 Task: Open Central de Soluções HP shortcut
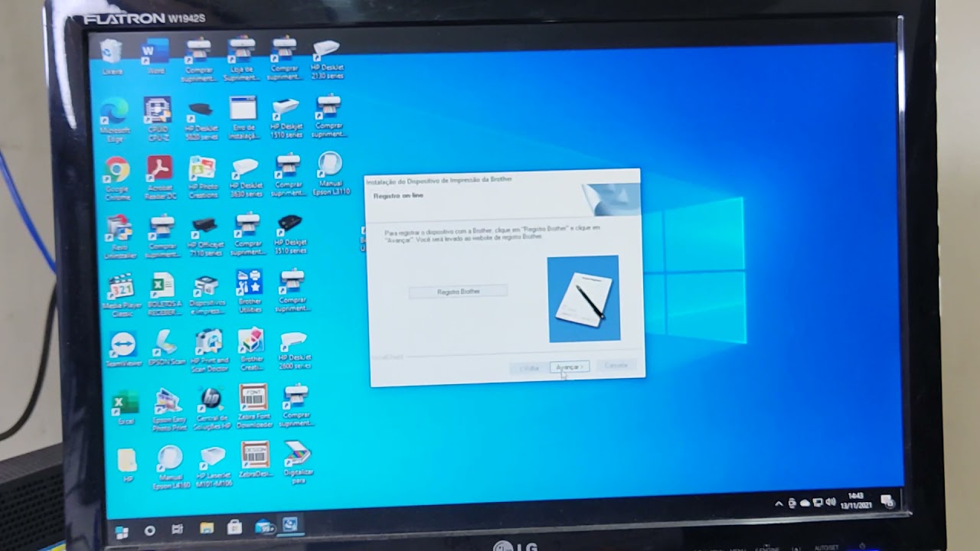click(212, 409)
